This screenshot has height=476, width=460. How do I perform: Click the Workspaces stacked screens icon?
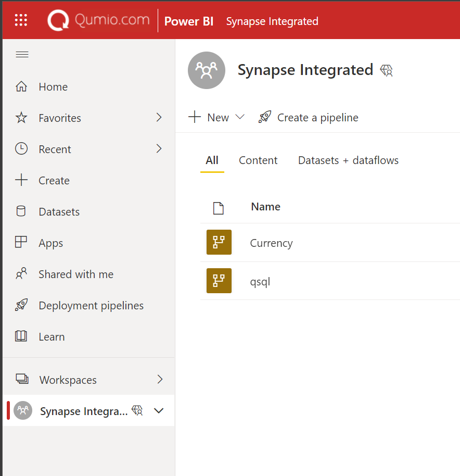coord(22,379)
